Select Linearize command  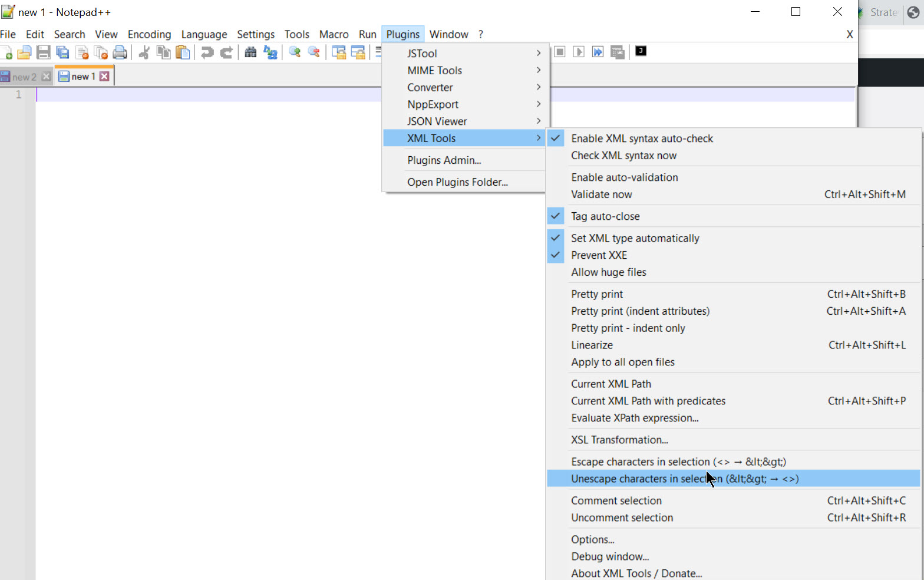point(734,345)
